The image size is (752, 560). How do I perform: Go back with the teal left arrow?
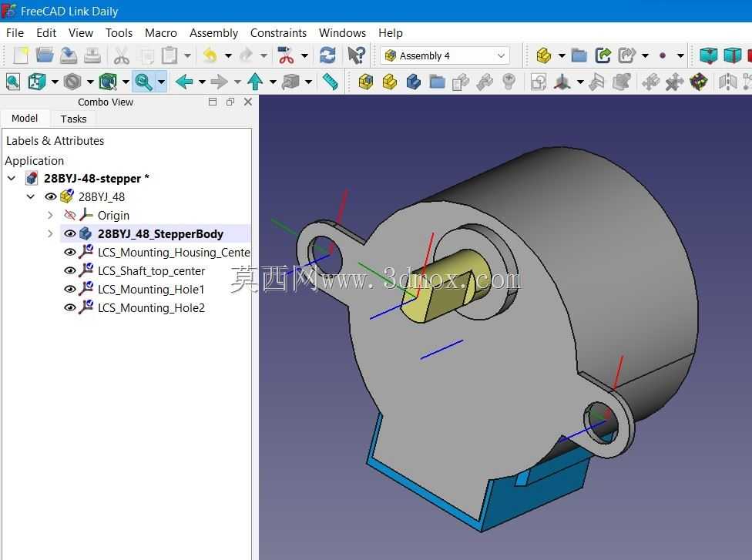coord(184,82)
